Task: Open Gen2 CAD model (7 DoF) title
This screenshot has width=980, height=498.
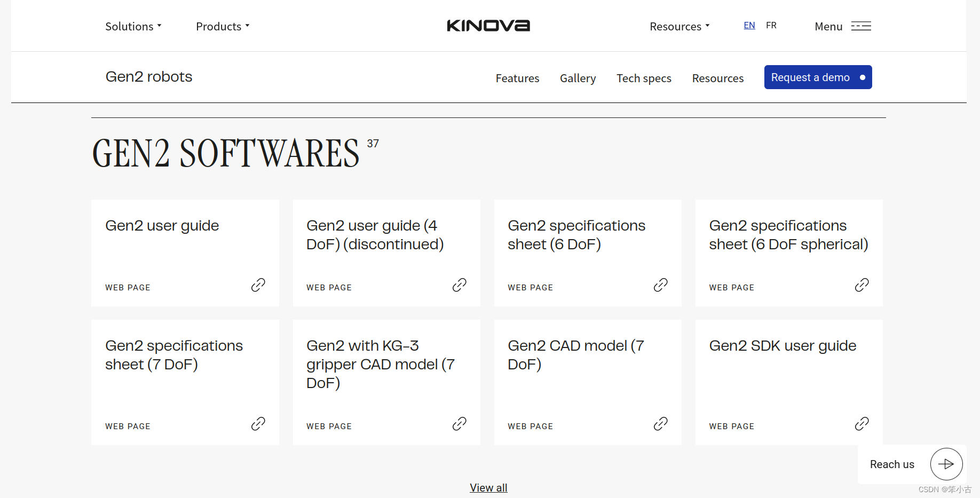Action: pos(576,355)
